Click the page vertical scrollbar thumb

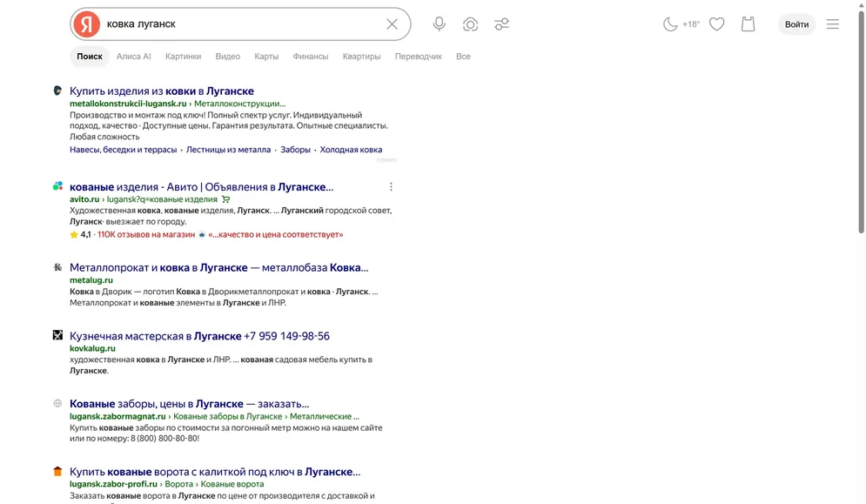click(x=861, y=122)
